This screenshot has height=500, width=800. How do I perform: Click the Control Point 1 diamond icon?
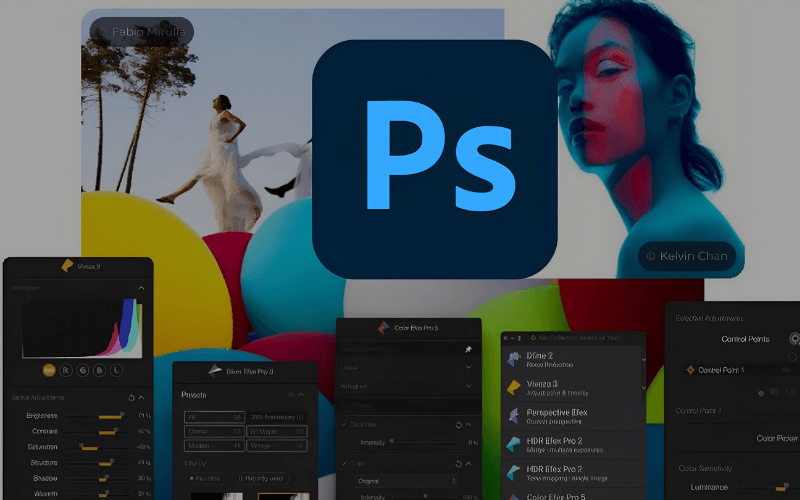[690, 370]
